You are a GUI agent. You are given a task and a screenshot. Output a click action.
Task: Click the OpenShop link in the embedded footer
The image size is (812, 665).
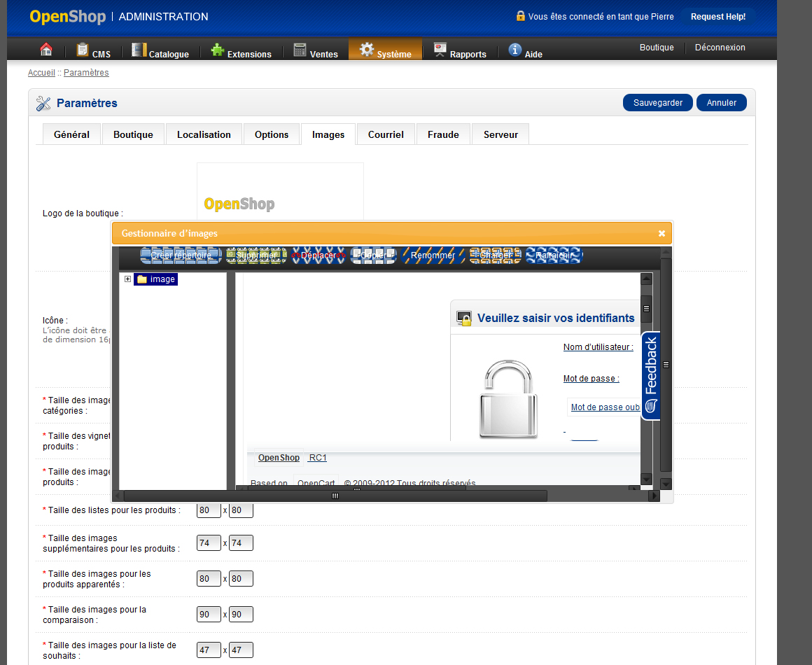coord(279,458)
